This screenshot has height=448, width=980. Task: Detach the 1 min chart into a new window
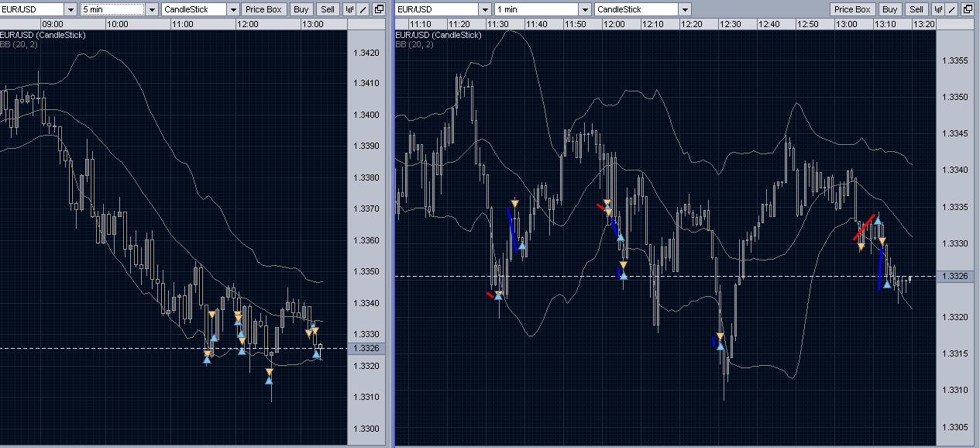click(967, 9)
